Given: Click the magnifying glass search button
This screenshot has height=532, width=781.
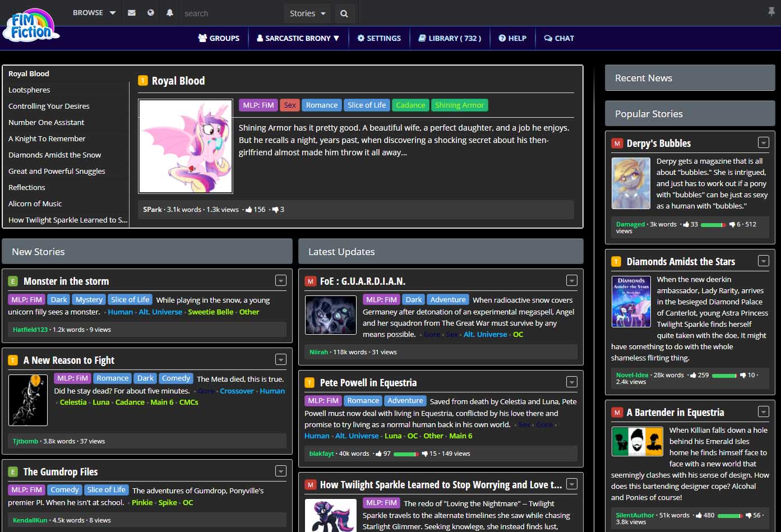Looking at the screenshot, I should 344,13.
